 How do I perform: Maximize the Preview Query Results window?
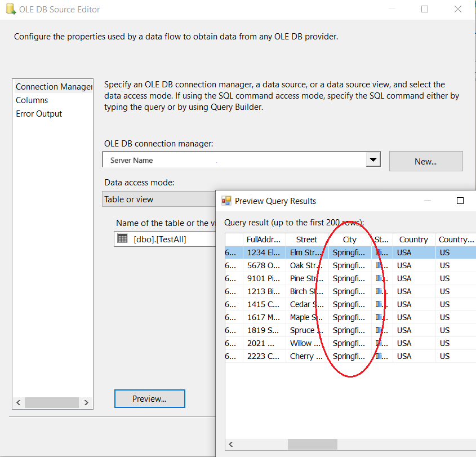click(460, 201)
